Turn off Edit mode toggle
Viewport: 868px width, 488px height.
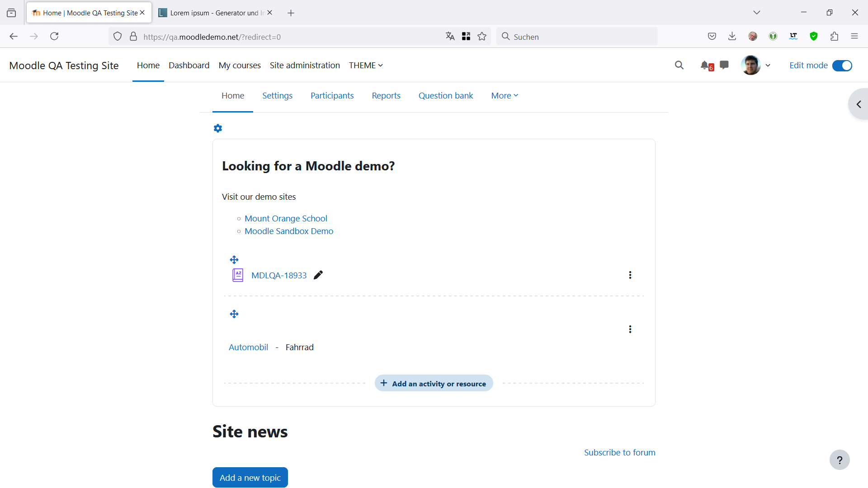[842, 66]
